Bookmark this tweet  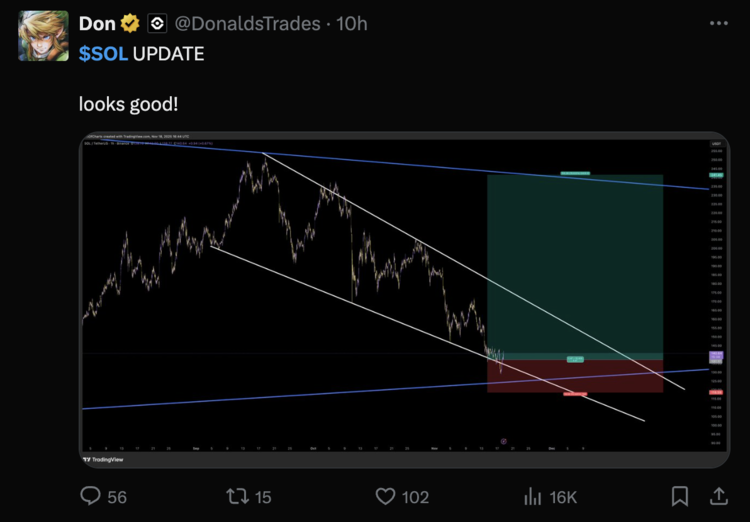pos(679,497)
